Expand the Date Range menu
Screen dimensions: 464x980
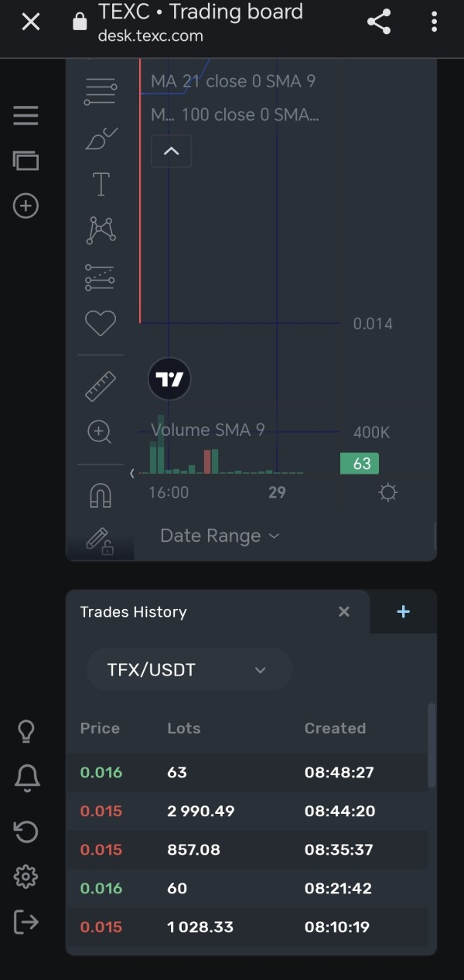coord(220,536)
